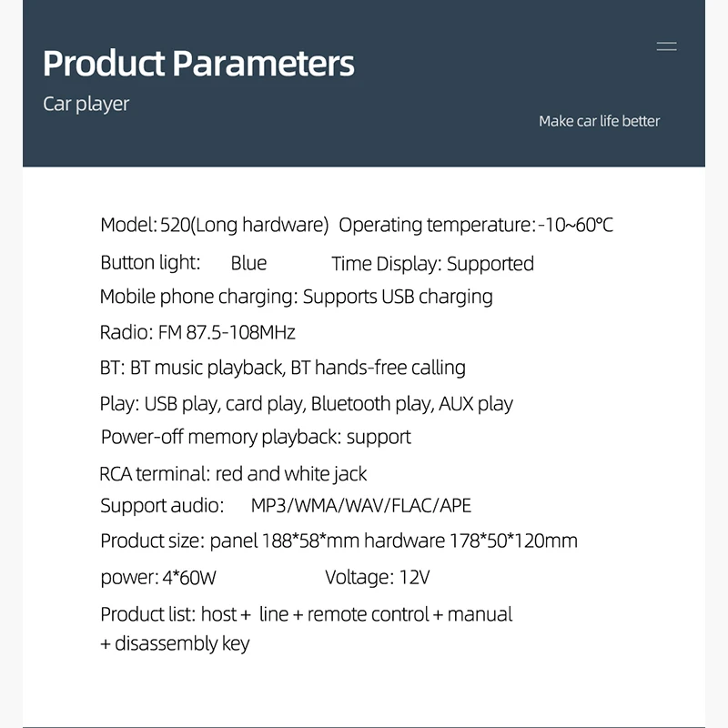Image resolution: width=728 pixels, height=728 pixels.
Task: Click the Car player subtitle
Action: point(86,104)
